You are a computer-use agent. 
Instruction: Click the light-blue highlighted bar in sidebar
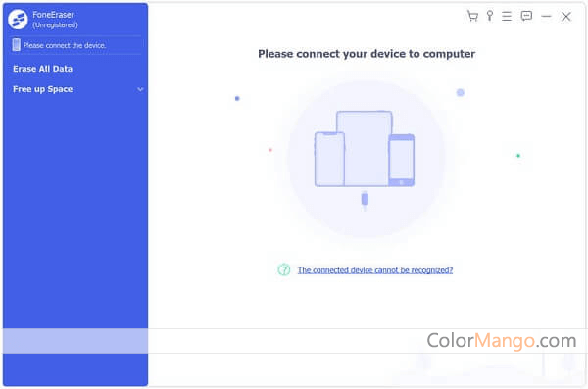pyautogui.click(x=75, y=341)
